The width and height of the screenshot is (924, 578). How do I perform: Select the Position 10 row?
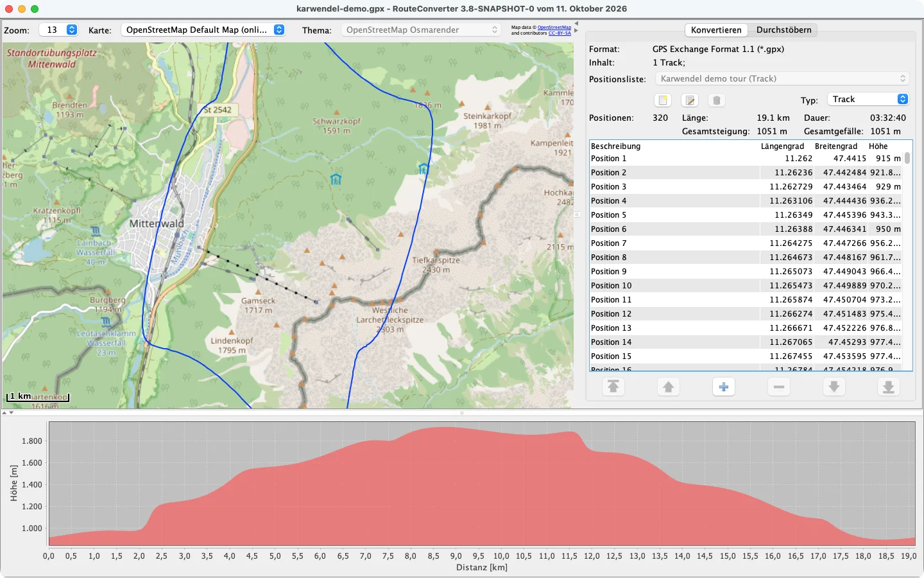(746, 286)
